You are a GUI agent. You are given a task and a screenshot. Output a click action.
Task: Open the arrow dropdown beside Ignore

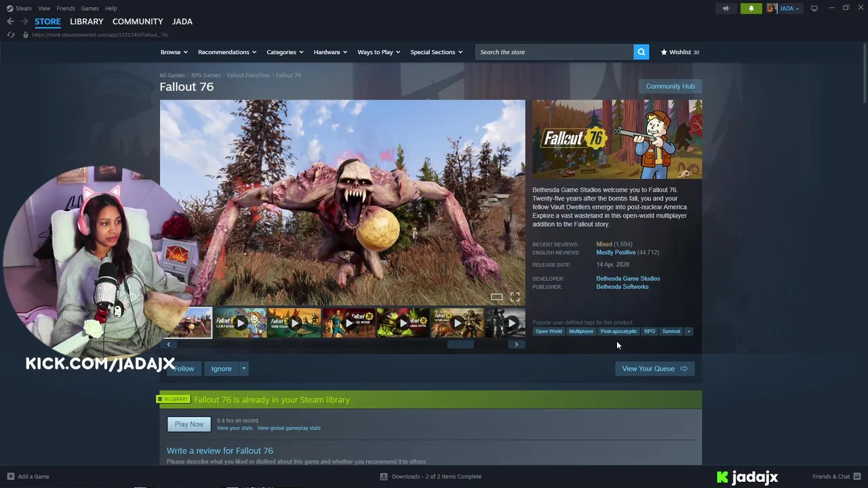click(x=243, y=369)
